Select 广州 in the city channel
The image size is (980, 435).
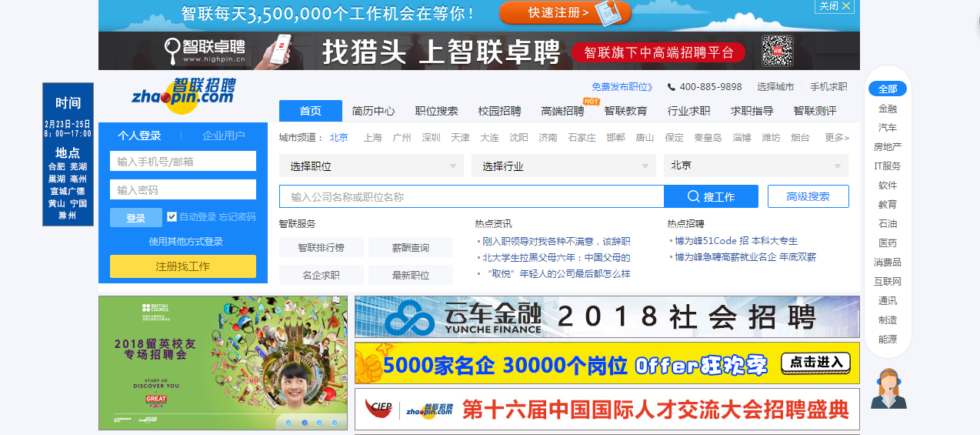pyautogui.click(x=402, y=138)
